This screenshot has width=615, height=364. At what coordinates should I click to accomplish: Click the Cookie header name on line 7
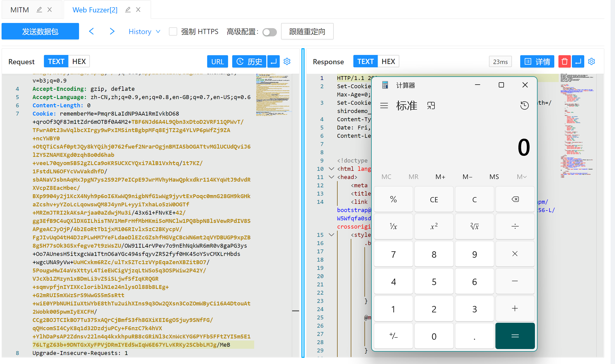[x=44, y=114]
